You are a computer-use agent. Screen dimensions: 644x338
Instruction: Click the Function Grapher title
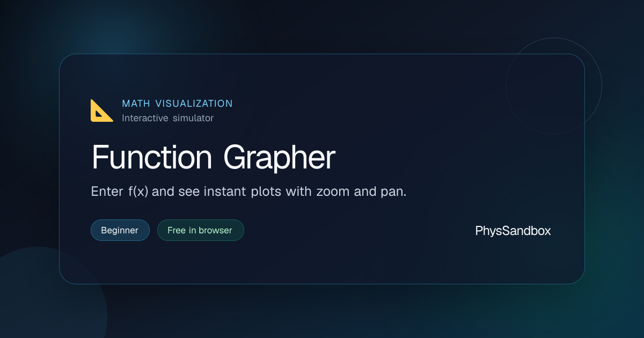point(214,157)
